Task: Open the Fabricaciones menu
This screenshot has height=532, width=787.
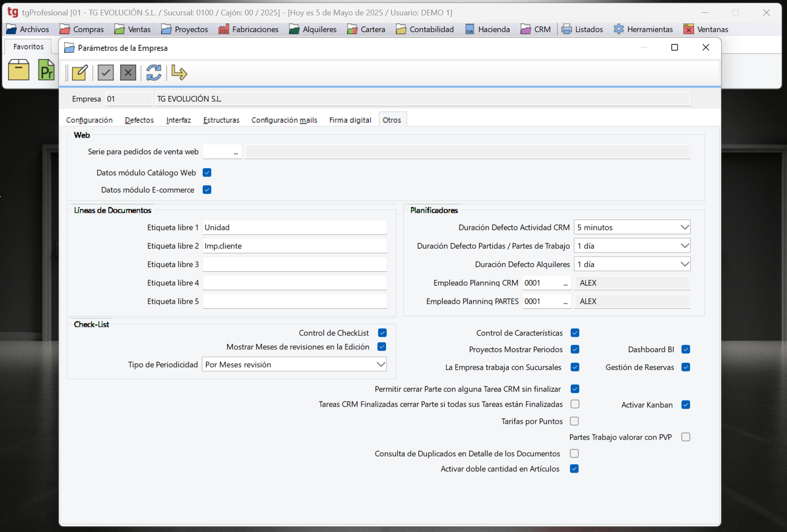Action: (249, 29)
